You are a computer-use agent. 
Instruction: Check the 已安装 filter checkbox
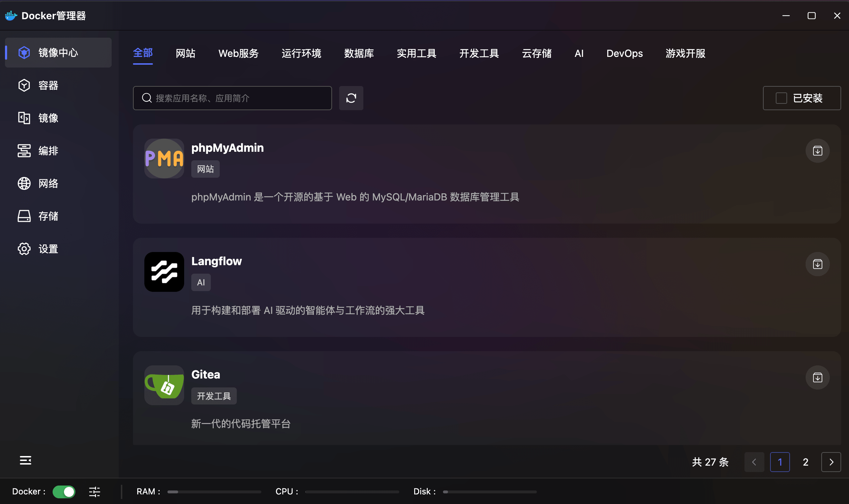[x=781, y=98]
